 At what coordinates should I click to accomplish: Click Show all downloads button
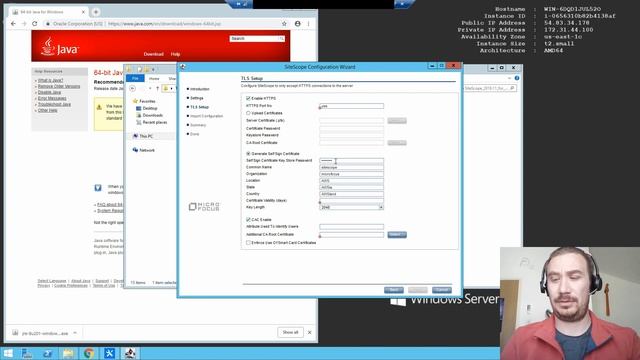click(x=290, y=332)
